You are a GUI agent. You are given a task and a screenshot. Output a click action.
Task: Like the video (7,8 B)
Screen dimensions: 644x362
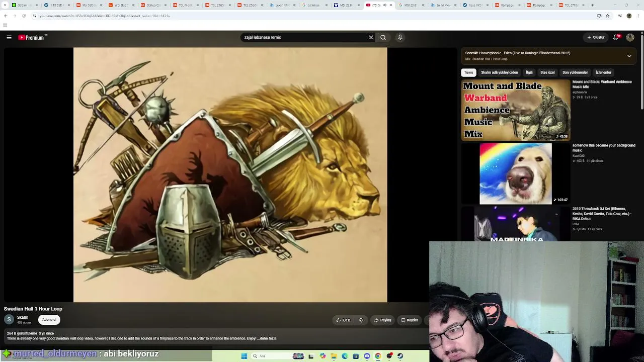pos(344,320)
